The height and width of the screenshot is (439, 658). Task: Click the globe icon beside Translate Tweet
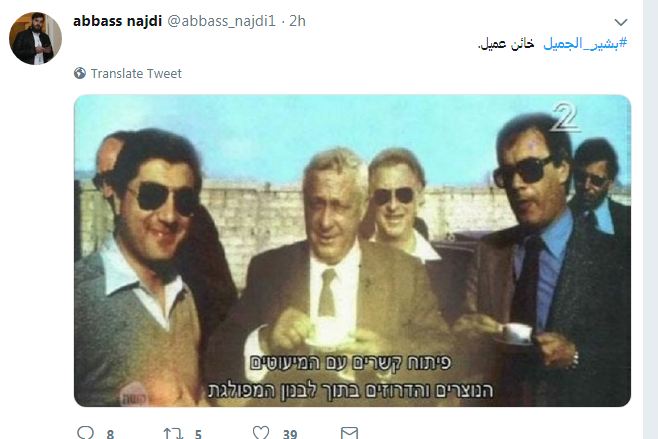[x=80, y=73]
